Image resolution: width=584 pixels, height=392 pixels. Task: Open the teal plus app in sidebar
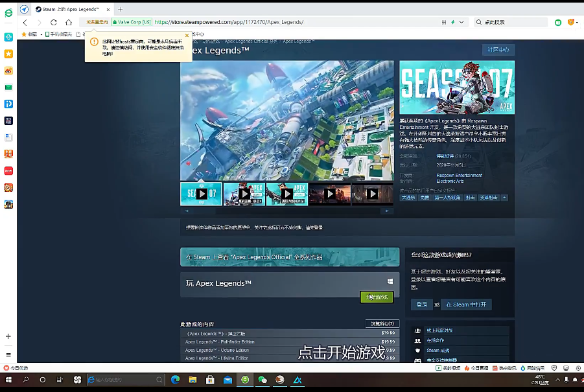coord(8,37)
